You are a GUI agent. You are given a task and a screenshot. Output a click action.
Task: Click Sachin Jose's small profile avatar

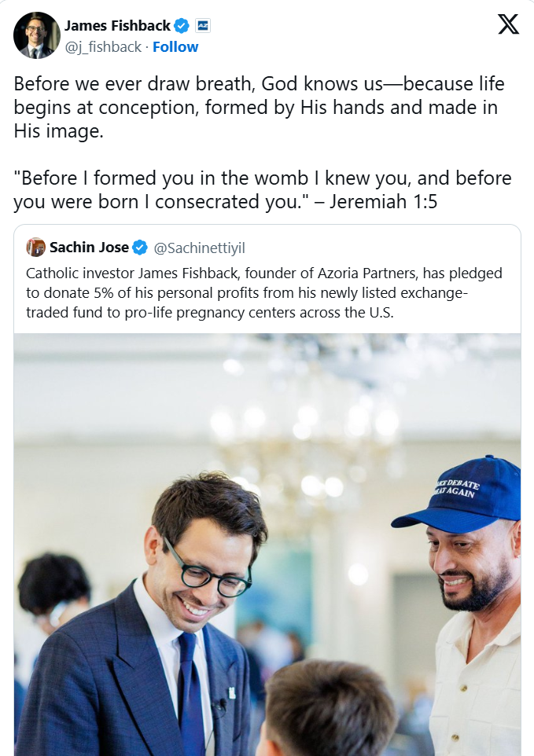tap(35, 248)
